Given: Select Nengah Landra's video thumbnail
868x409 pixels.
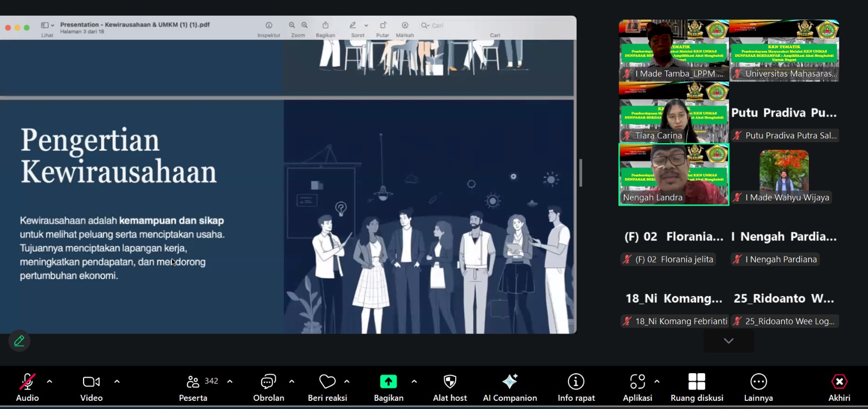Looking at the screenshot, I should pyautogui.click(x=674, y=174).
